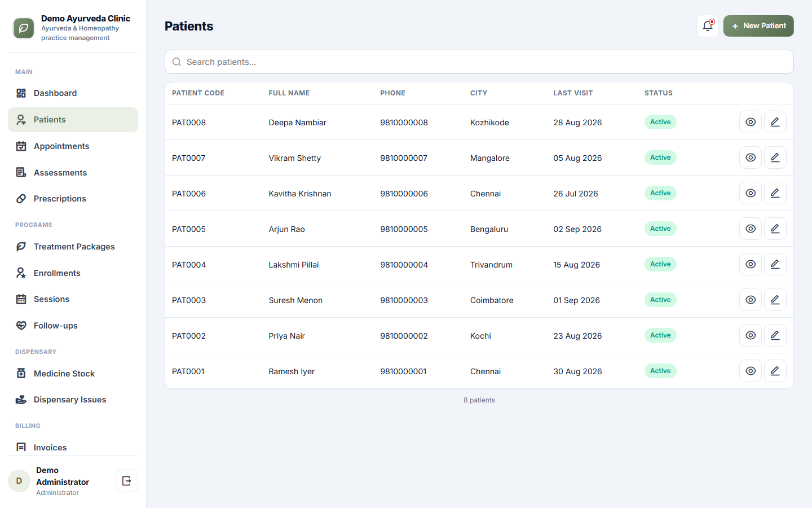Click the name Lakshmi Pillai
The width and height of the screenshot is (812, 508).
point(294,265)
